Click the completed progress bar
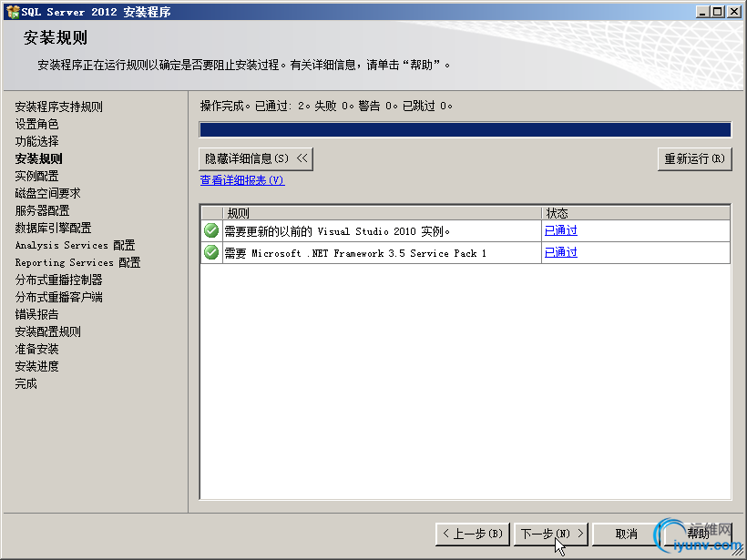The image size is (747, 560). 465,129
